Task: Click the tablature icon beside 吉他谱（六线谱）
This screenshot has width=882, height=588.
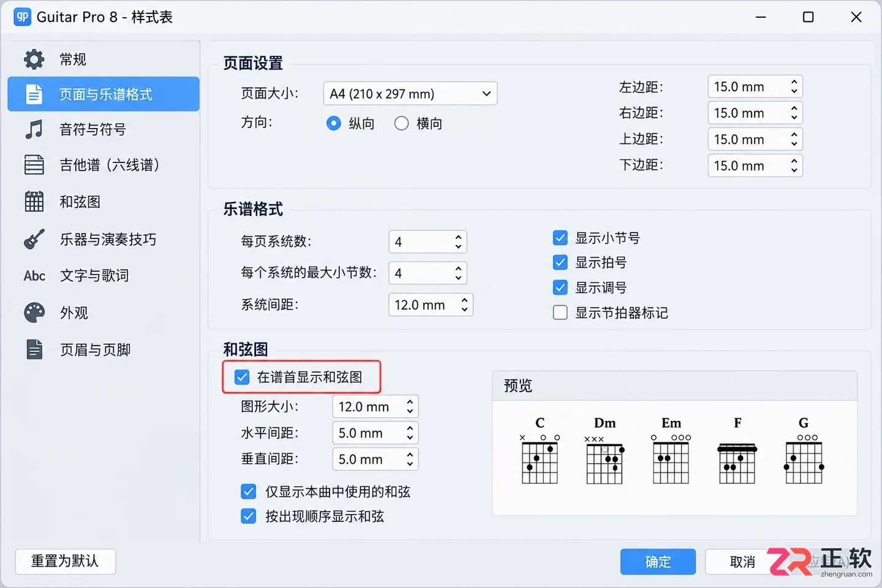Action: point(34,165)
